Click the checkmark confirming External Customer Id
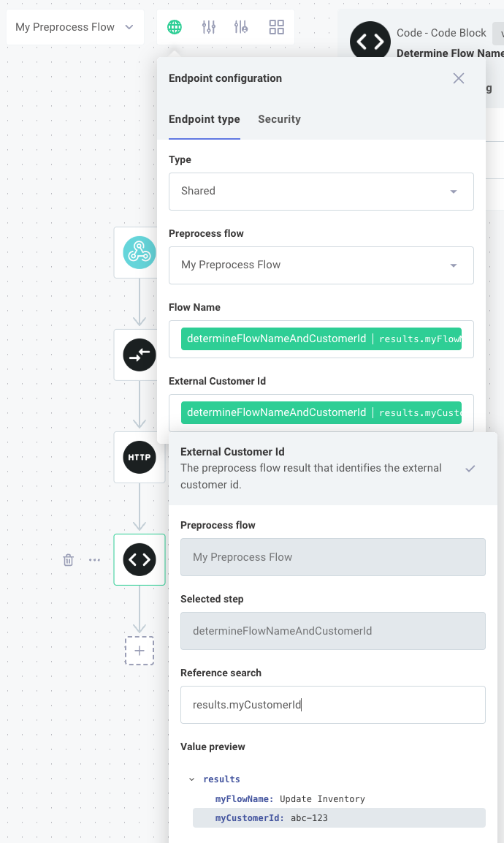 tap(470, 469)
